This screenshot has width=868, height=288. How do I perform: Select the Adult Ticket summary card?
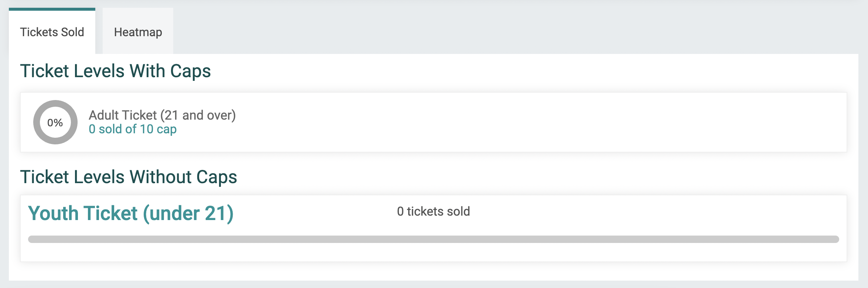(x=434, y=121)
